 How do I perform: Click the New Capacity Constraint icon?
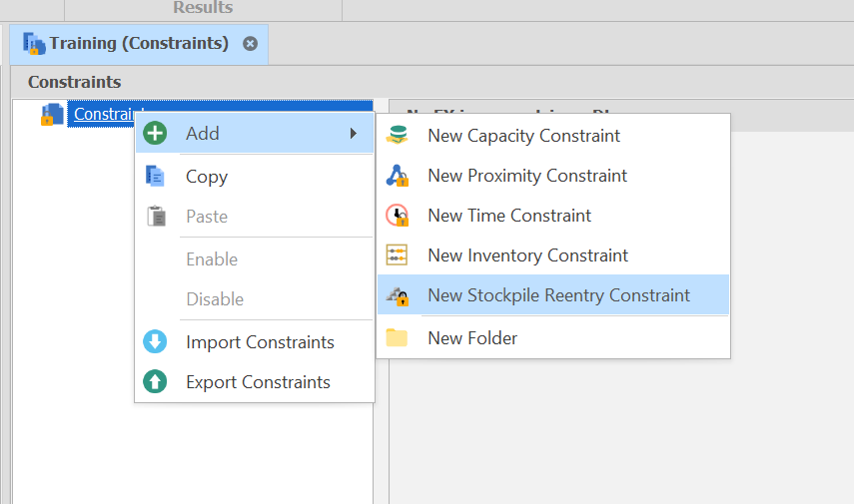(x=398, y=136)
